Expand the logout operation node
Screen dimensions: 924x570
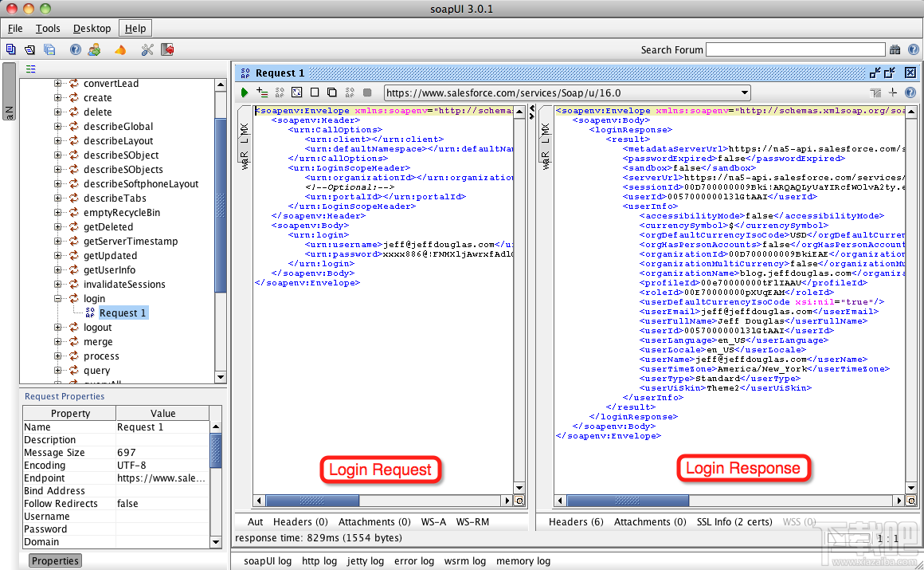[x=57, y=328]
